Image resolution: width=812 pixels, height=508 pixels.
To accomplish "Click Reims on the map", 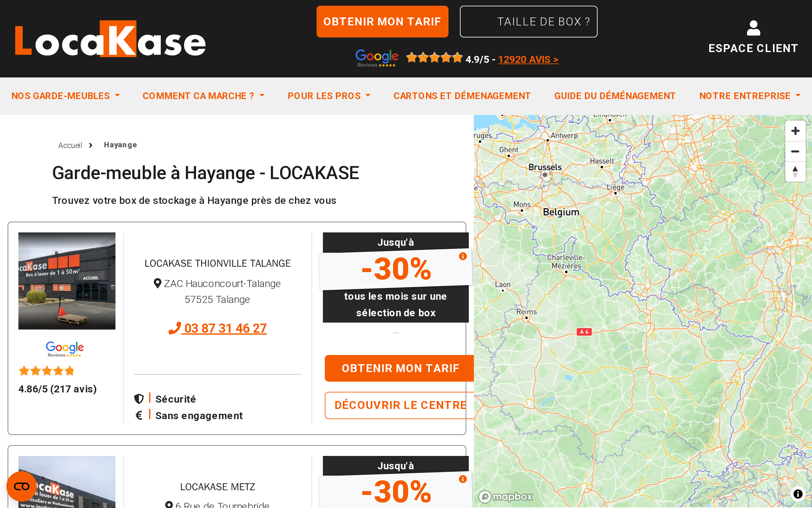I will click(527, 312).
